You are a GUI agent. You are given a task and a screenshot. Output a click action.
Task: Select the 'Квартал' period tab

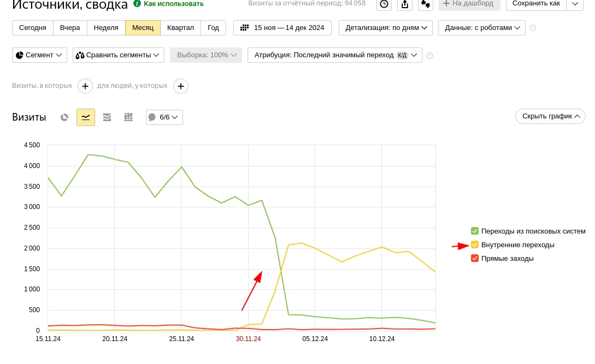(x=180, y=28)
